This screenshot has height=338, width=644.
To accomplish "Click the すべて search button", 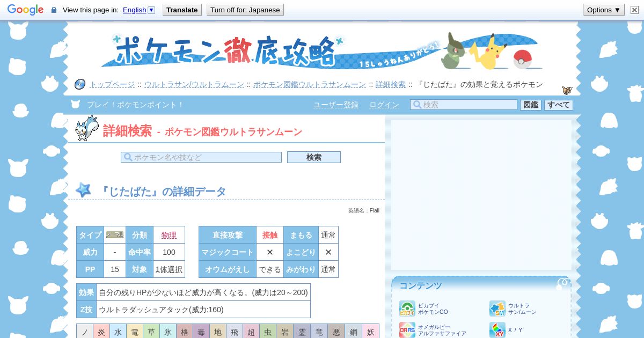I will click(559, 105).
